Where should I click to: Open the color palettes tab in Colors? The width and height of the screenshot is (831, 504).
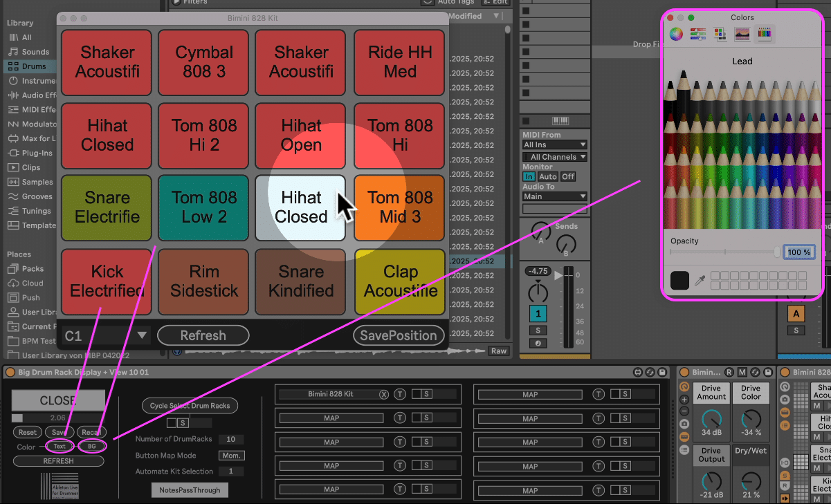[720, 34]
